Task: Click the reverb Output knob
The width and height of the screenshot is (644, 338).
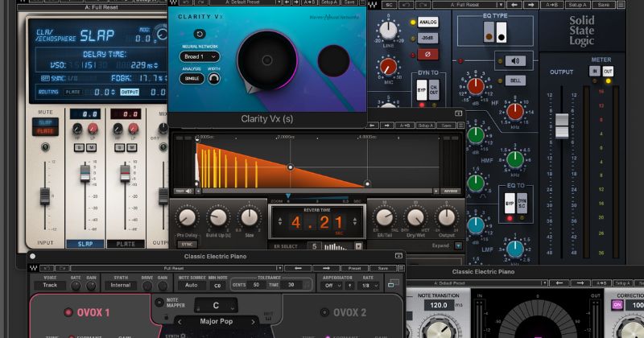Action: pos(447,217)
